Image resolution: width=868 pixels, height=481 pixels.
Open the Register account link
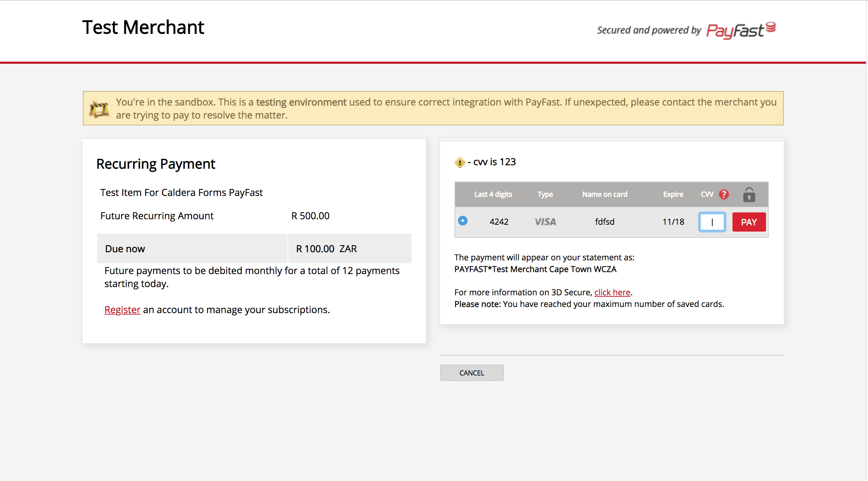122,309
